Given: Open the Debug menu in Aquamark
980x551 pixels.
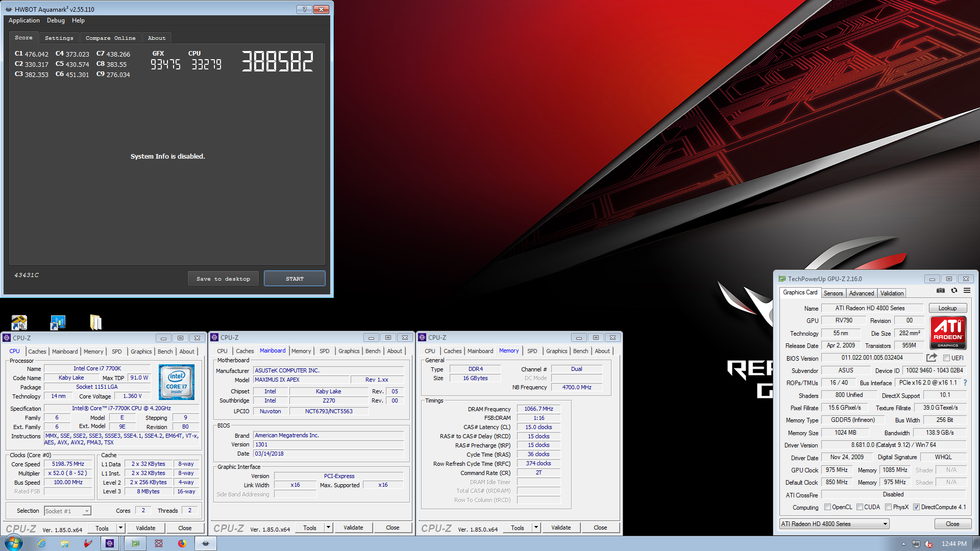Looking at the screenshot, I should (56, 20).
